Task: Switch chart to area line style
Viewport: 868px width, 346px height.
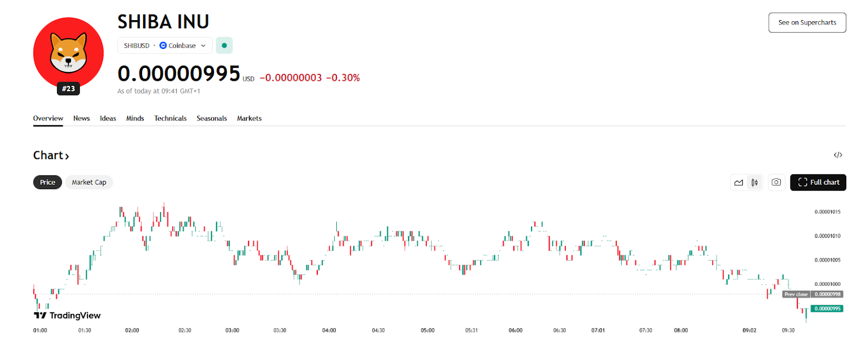Action: coord(738,183)
